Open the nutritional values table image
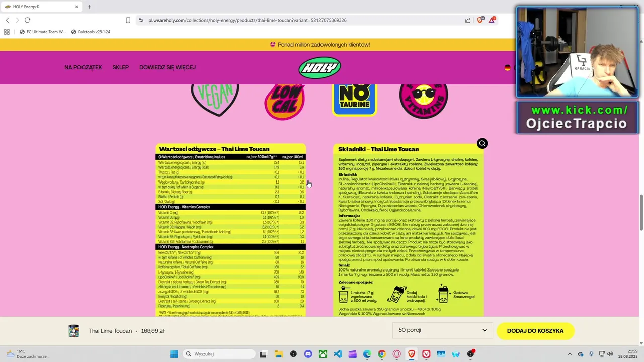This screenshot has width=644, height=362. (230, 230)
